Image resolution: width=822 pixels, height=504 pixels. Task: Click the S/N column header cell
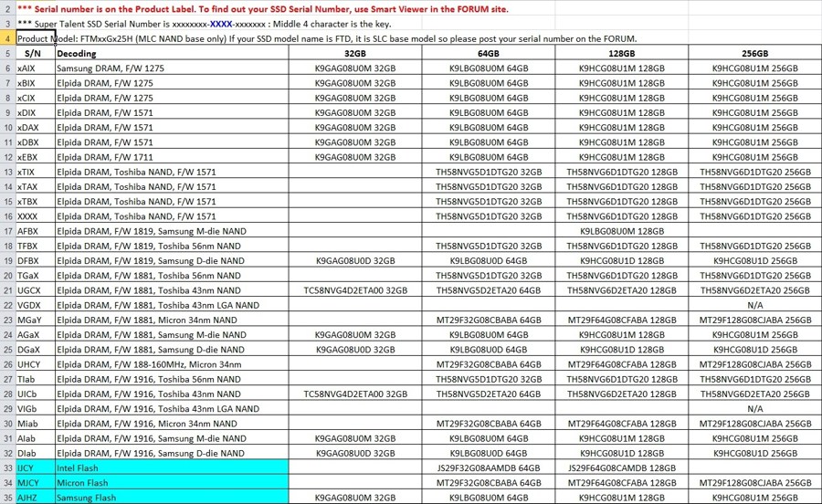tap(35, 54)
